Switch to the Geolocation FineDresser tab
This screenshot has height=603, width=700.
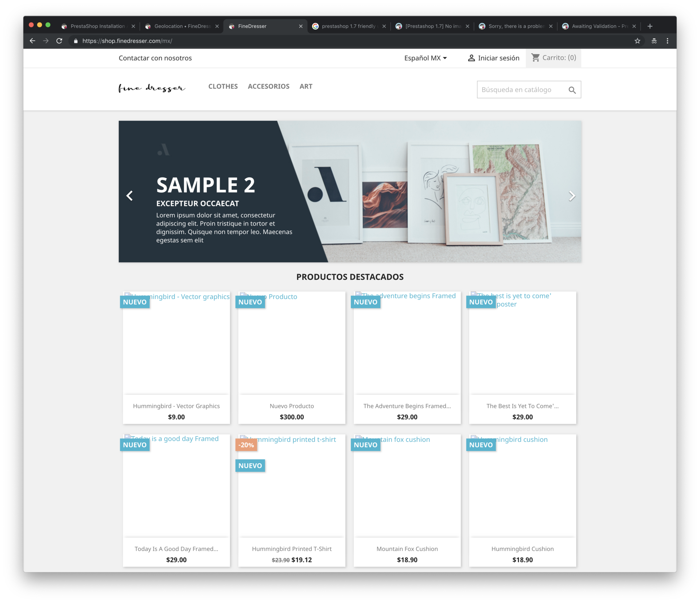point(181,26)
